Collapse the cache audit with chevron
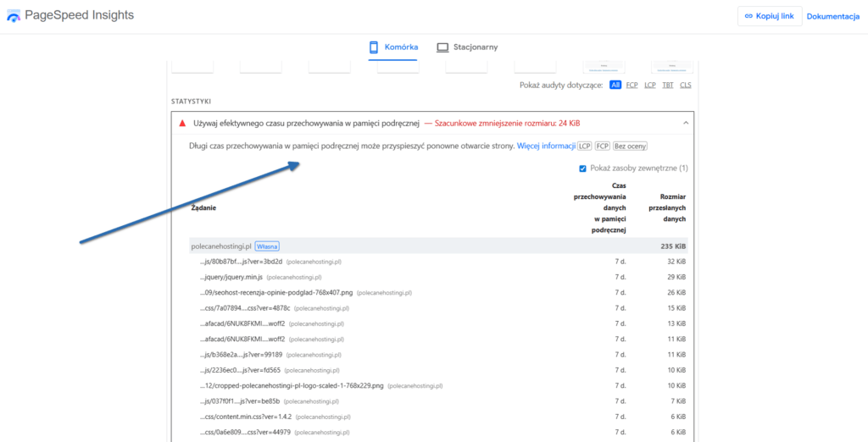The height and width of the screenshot is (442, 868). [x=686, y=123]
